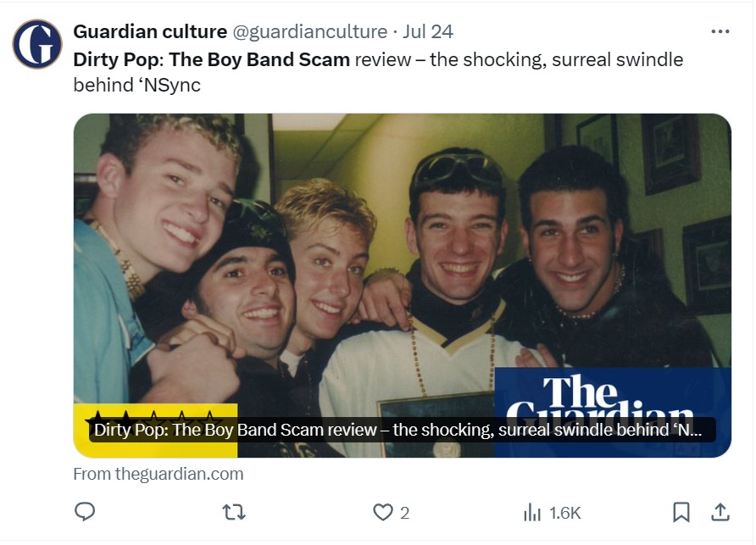Click the "1.6K" views count
Screen dimensions: 756x545
(x=564, y=513)
